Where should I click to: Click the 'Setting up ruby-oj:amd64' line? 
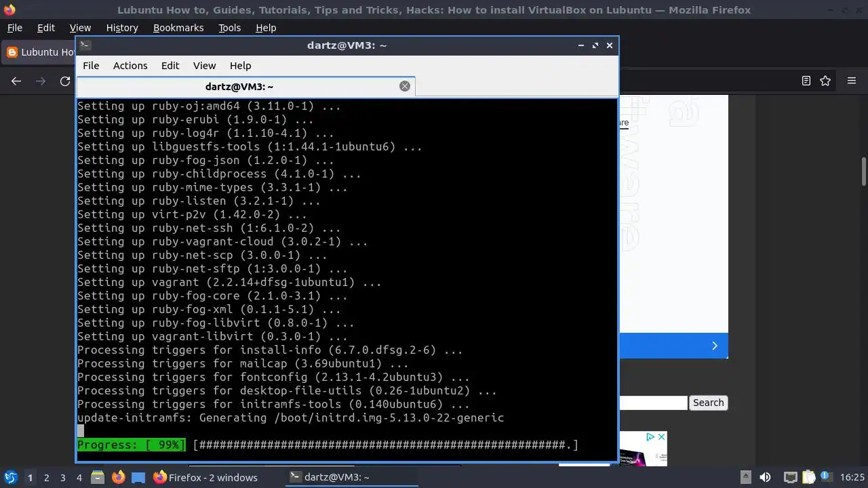click(209, 106)
